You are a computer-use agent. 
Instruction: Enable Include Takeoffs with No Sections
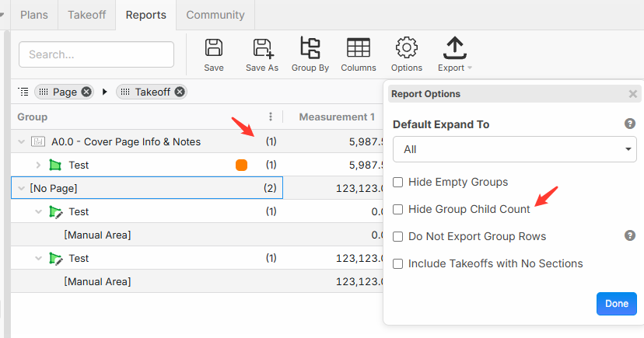pyautogui.click(x=398, y=263)
